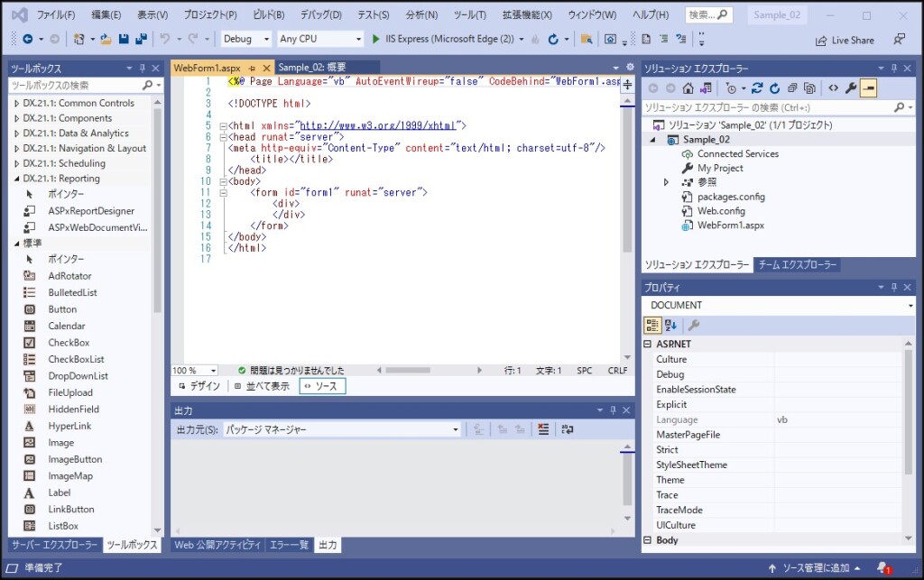The image size is (924, 580).
Task: Click Collapse All icon in Solution Explorer
Action: pyautogui.click(x=791, y=87)
